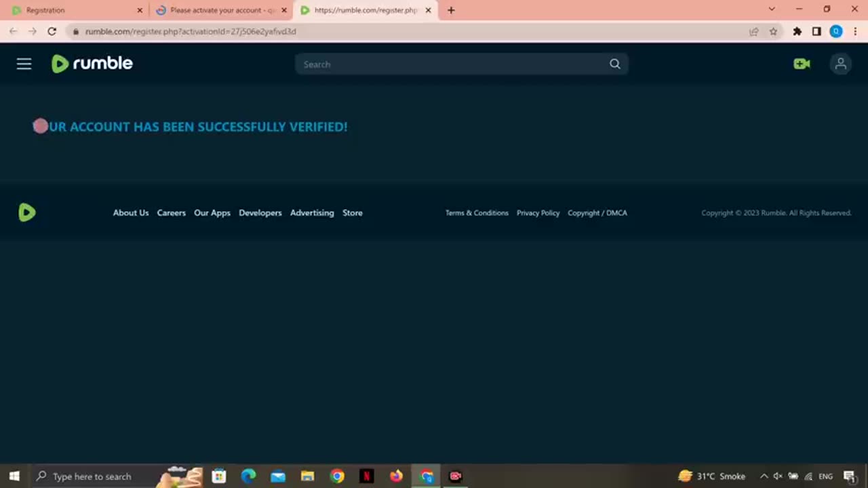868x488 pixels.
Task: Open the Advertising footer link
Action: [312, 213]
